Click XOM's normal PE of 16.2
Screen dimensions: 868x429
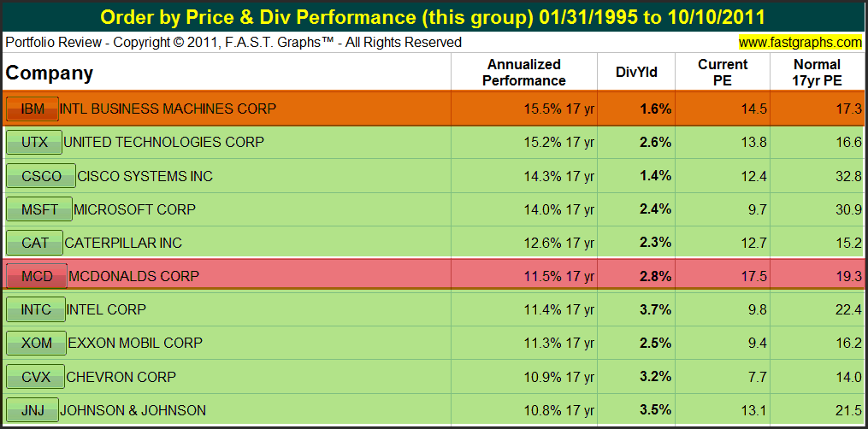pos(849,344)
